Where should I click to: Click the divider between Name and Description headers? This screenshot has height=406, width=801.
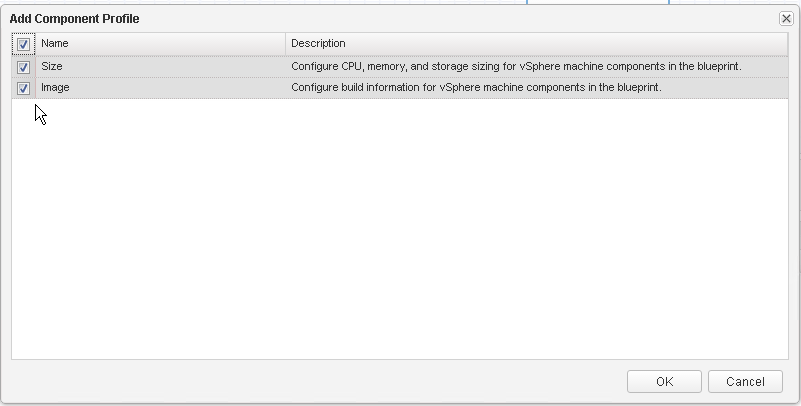tap(287, 44)
